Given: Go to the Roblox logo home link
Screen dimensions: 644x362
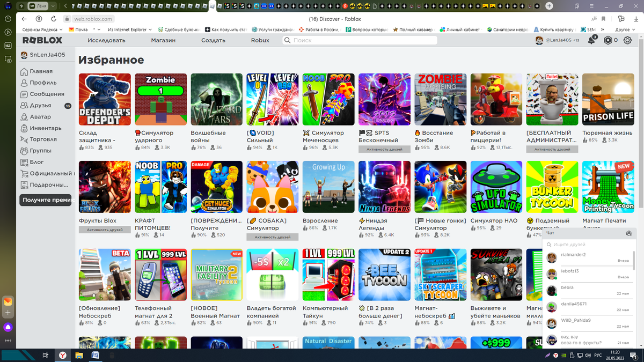Looking at the screenshot, I should 42,40.
